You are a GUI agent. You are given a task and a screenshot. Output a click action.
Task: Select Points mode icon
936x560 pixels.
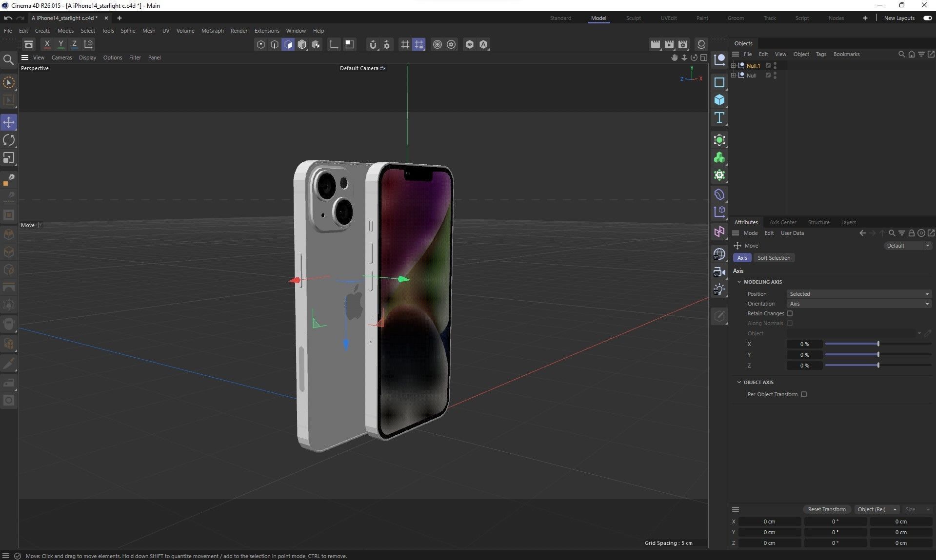261,45
